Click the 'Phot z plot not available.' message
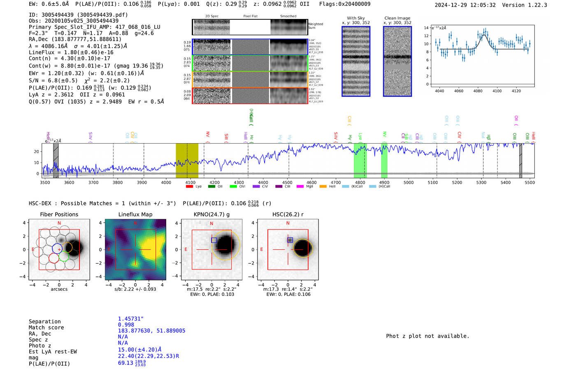Image resolution: width=576 pixels, height=392 pixels. [427, 336]
